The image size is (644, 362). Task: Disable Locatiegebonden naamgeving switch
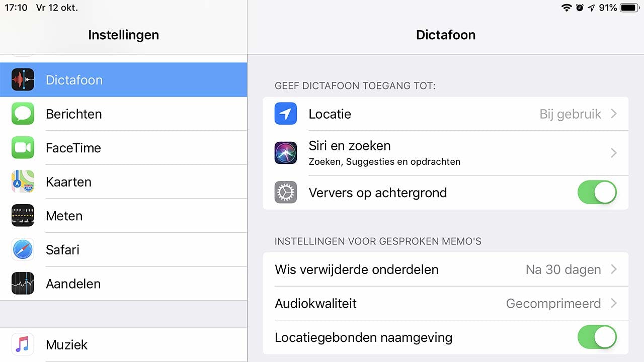pos(597,337)
